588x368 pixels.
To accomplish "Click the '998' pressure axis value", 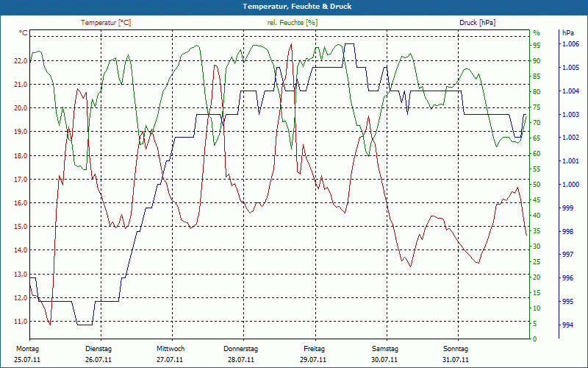I will coord(568,232).
